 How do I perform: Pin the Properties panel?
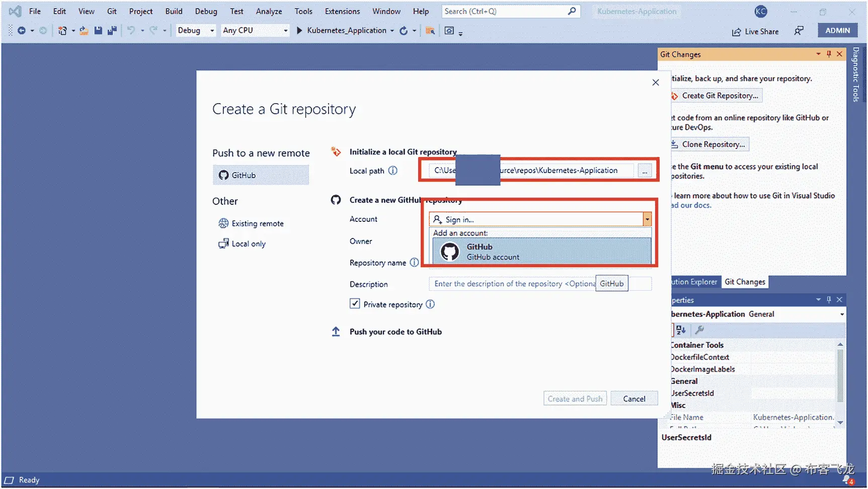point(829,300)
